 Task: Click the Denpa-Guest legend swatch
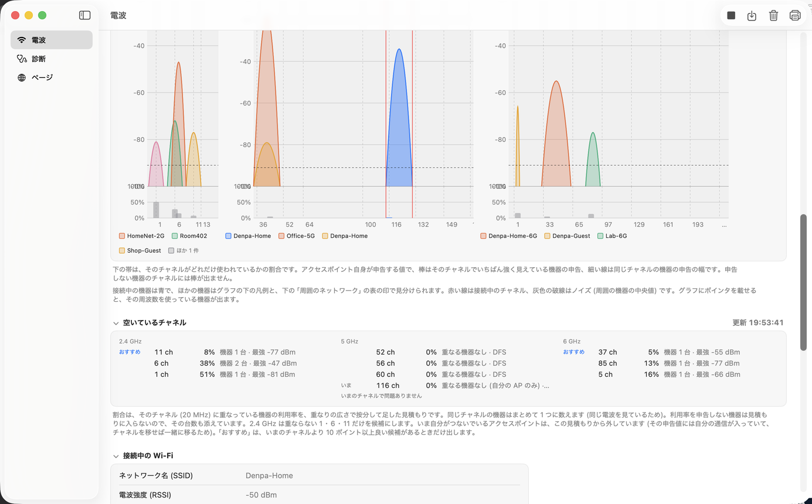click(548, 236)
